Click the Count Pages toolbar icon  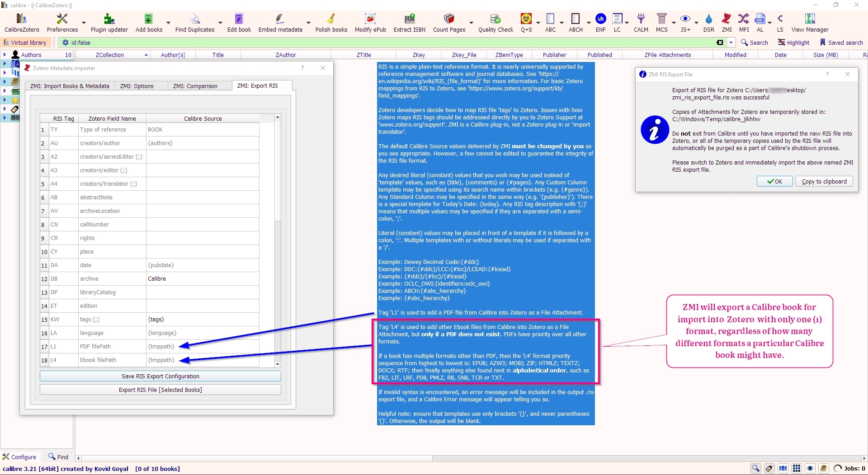[x=449, y=23]
